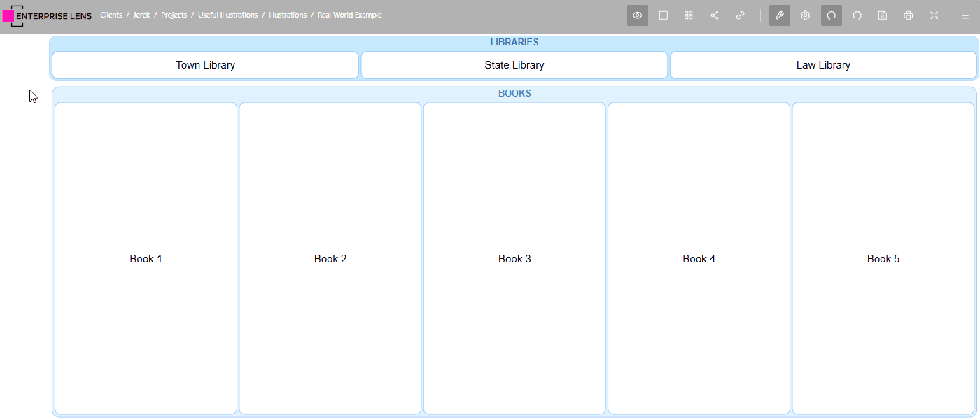
Task: Click Jerek in the breadcrumb path
Action: 141,15
